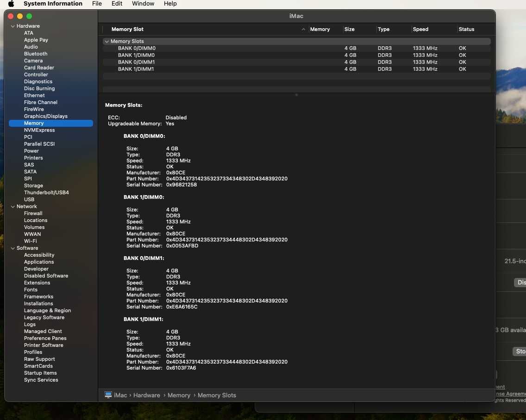
Task: Select Apple Pay in the sidebar
Action: 36,40
